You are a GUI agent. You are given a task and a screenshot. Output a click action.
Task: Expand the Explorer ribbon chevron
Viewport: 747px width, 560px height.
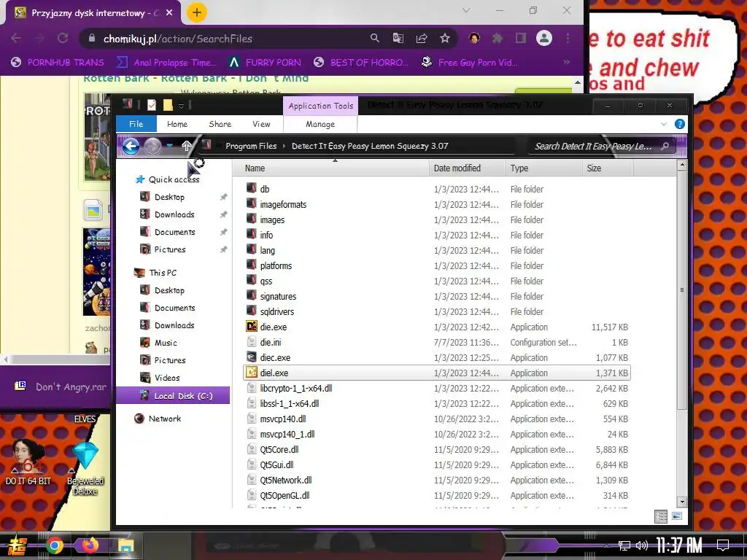click(664, 124)
